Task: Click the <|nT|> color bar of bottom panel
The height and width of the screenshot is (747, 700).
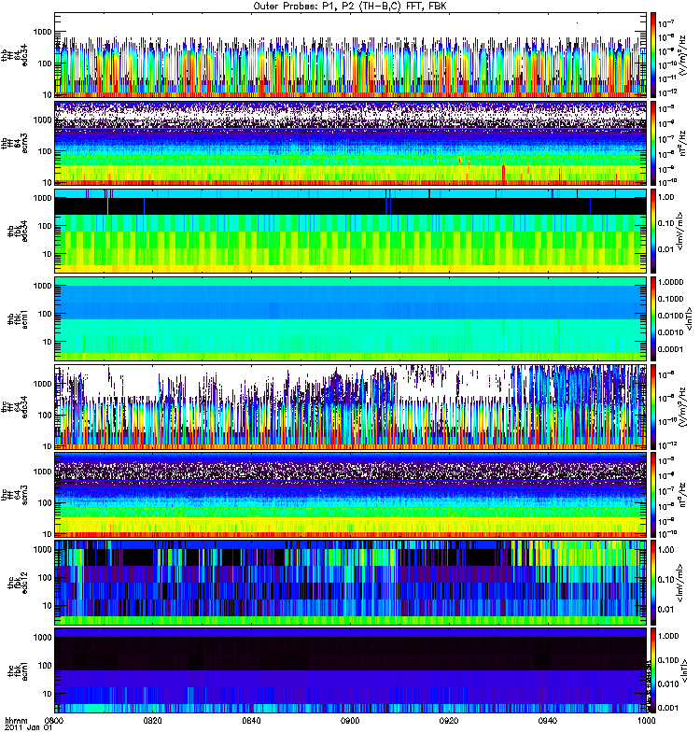Action: pos(653,669)
